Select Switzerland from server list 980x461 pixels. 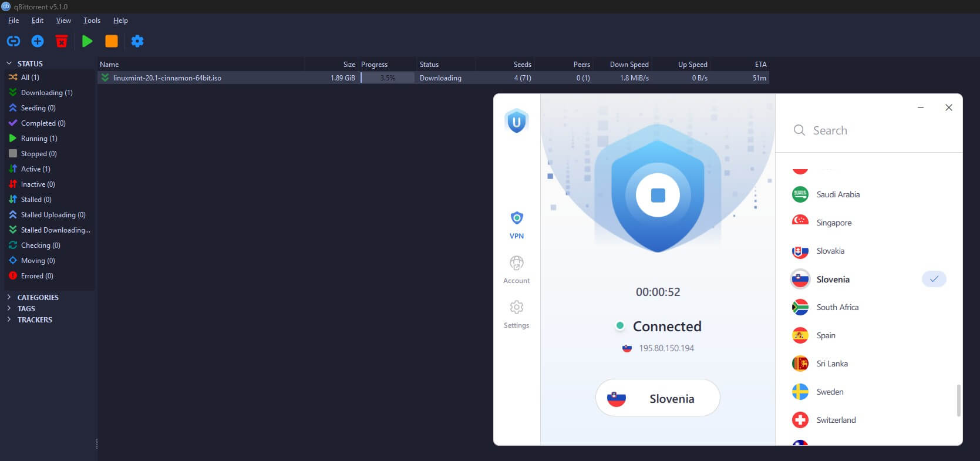pos(869,420)
